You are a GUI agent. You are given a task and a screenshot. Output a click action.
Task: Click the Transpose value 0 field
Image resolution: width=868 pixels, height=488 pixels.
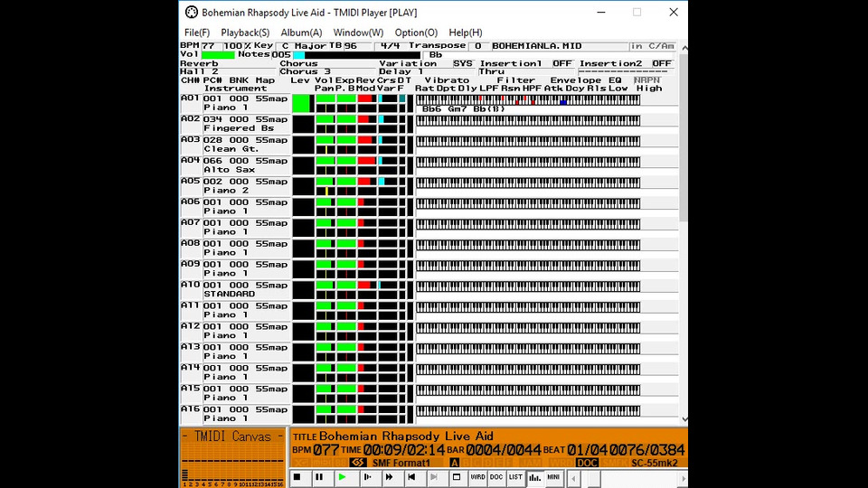tap(477, 46)
